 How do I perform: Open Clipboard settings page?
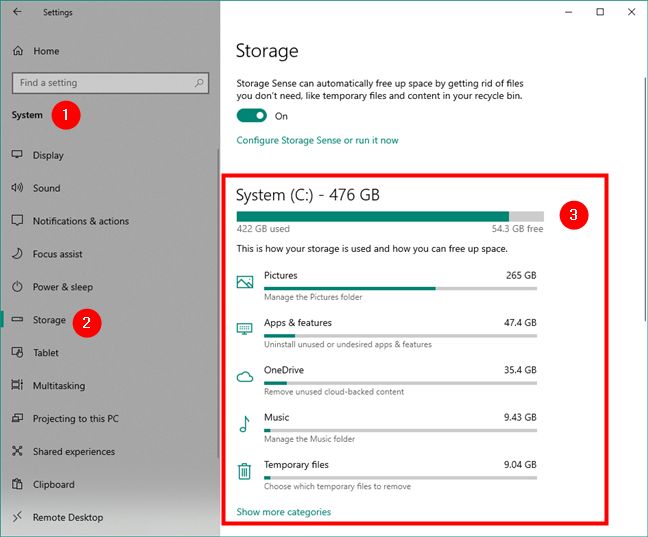(x=54, y=484)
